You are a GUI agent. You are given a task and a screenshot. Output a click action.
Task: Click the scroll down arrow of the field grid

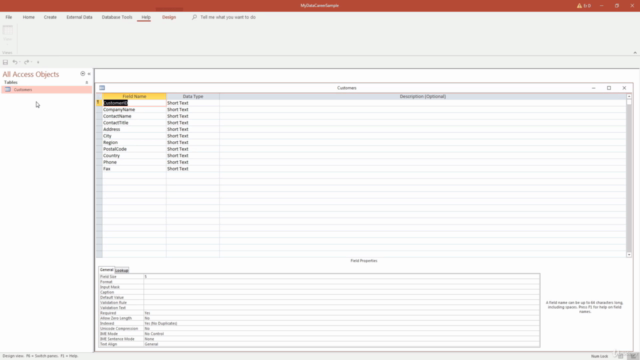pyautogui.click(x=629, y=254)
